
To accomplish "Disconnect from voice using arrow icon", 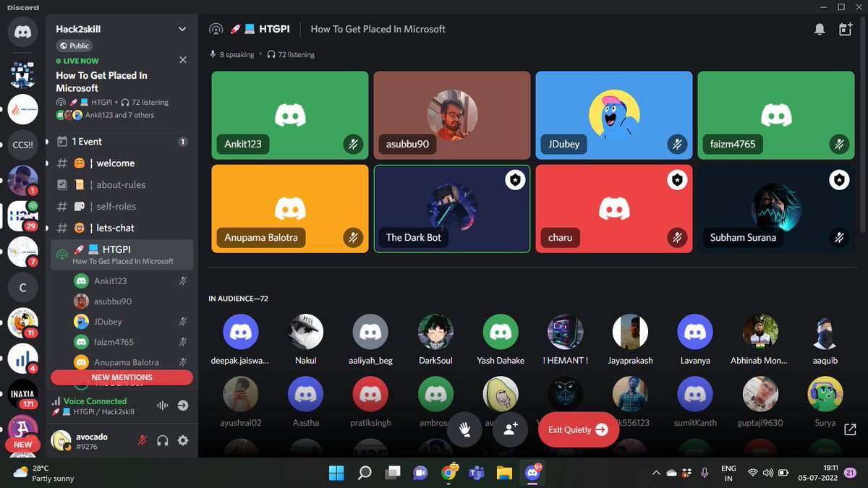I will (x=183, y=406).
